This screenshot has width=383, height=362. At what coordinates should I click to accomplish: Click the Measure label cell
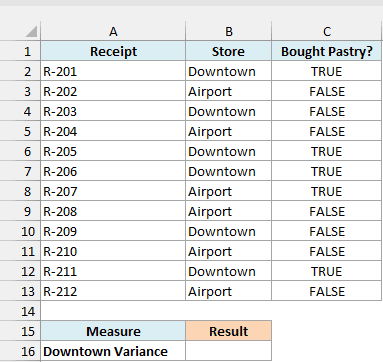pyautogui.click(x=113, y=331)
